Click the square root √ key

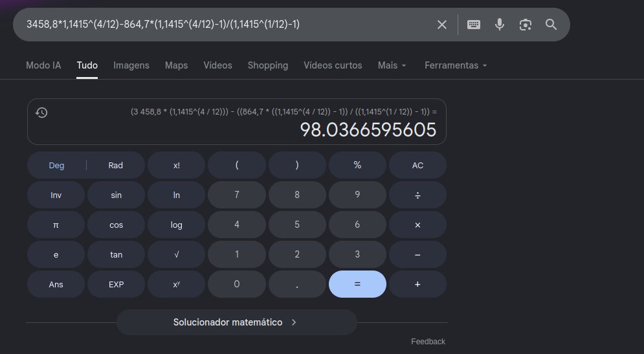tap(177, 254)
